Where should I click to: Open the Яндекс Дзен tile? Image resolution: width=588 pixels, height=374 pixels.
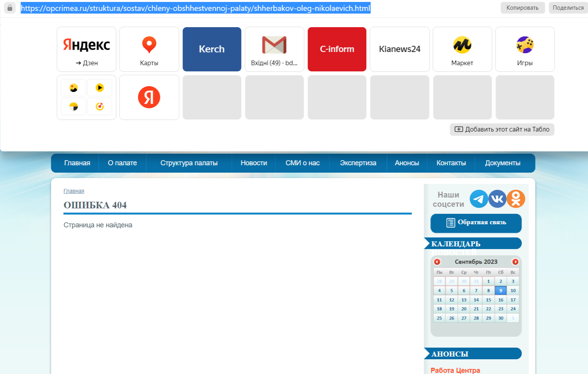click(x=87, y=49)
